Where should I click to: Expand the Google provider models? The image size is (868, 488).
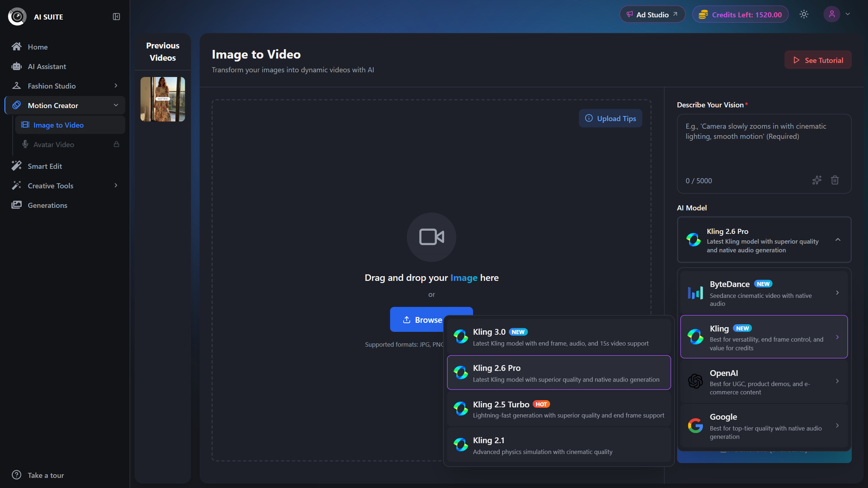(x=764, y=426)
